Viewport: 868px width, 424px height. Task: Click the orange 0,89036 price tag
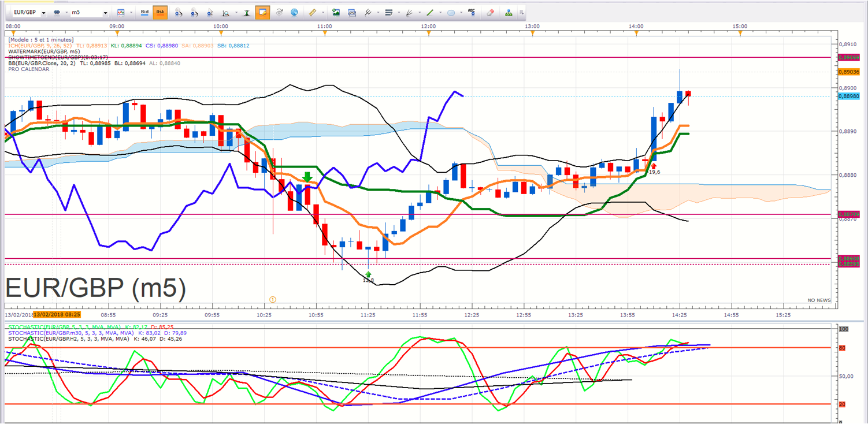(x=848, y=72)
